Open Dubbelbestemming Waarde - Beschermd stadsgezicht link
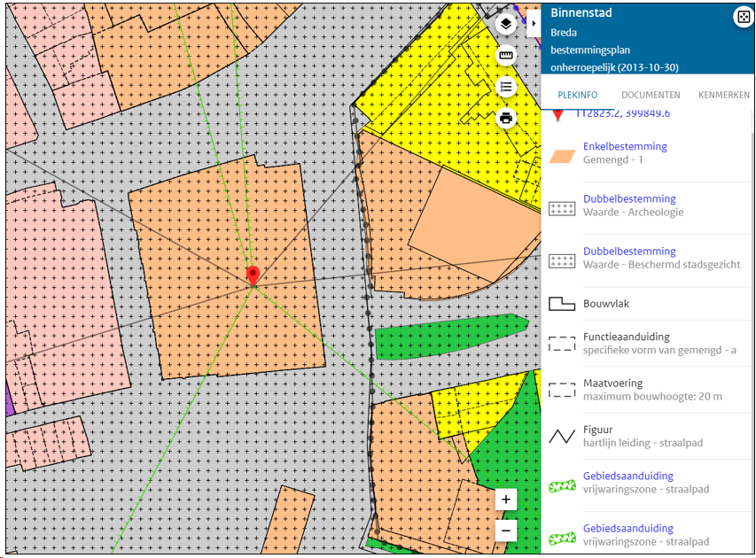 629,252
